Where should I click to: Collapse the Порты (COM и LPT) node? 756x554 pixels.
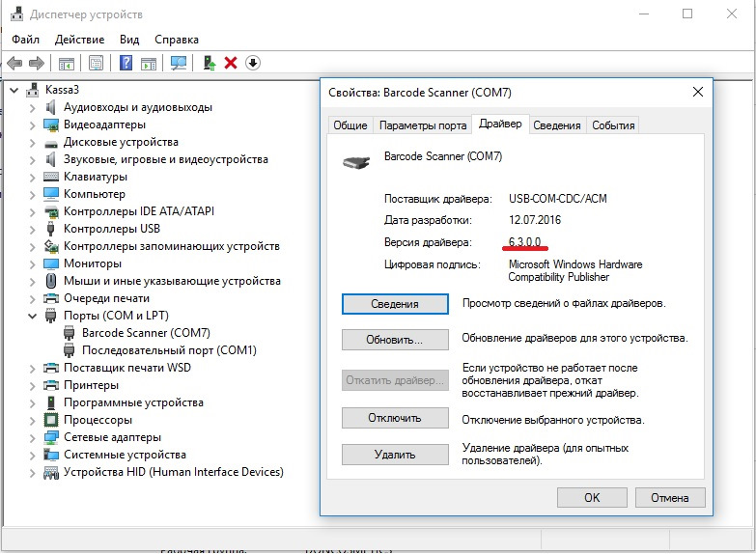(x=32, y=317)
